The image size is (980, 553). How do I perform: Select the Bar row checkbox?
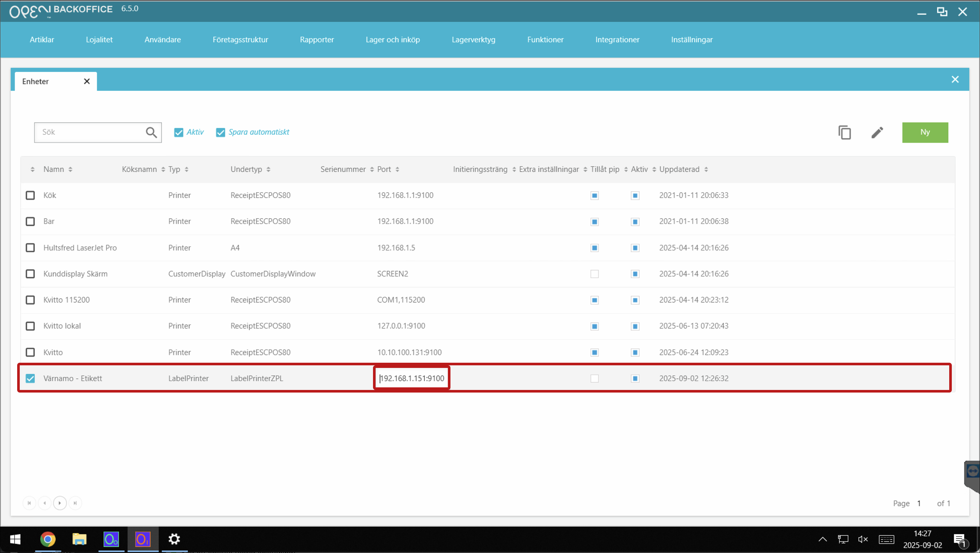[30, 221]
